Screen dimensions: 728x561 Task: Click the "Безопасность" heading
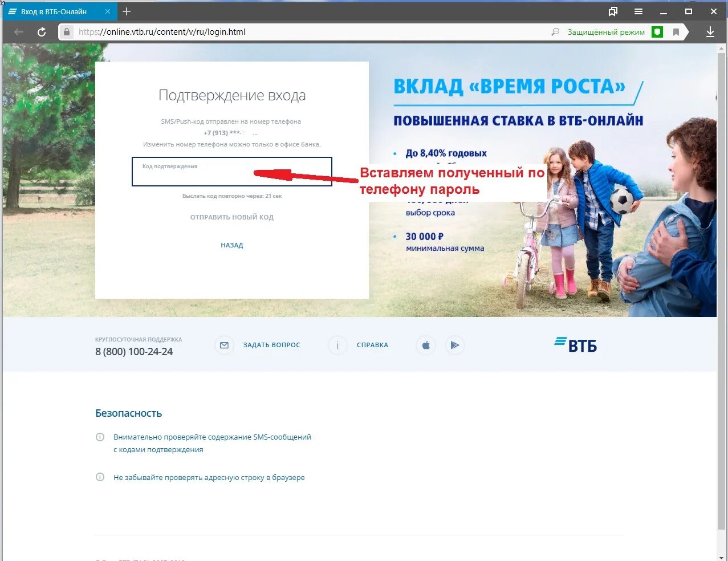[x=129, y=413]
